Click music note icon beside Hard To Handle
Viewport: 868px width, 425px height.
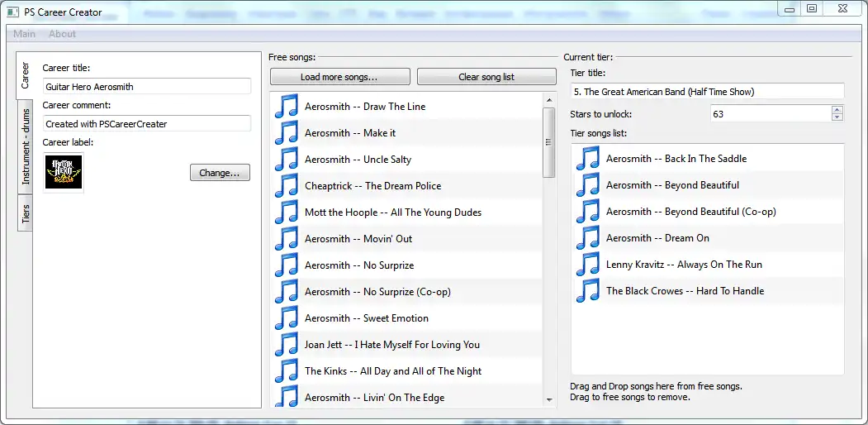pyautogui.click(x=588, y=291)
